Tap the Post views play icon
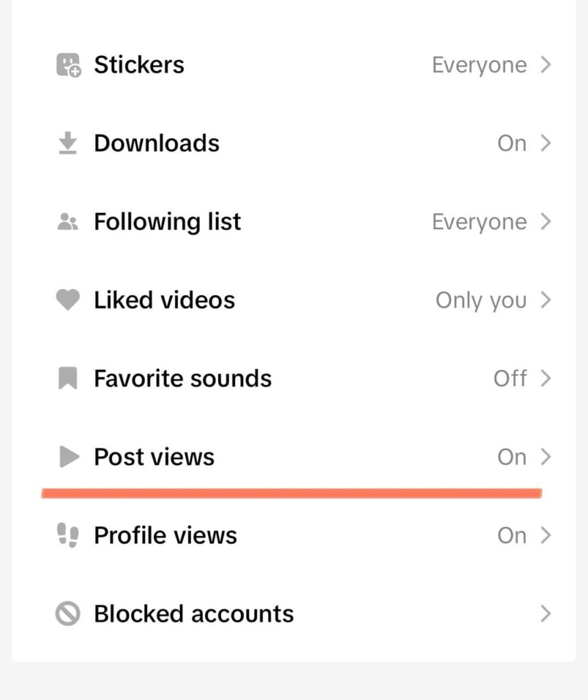This screenshot has width=588, height=700. (68, 457)
